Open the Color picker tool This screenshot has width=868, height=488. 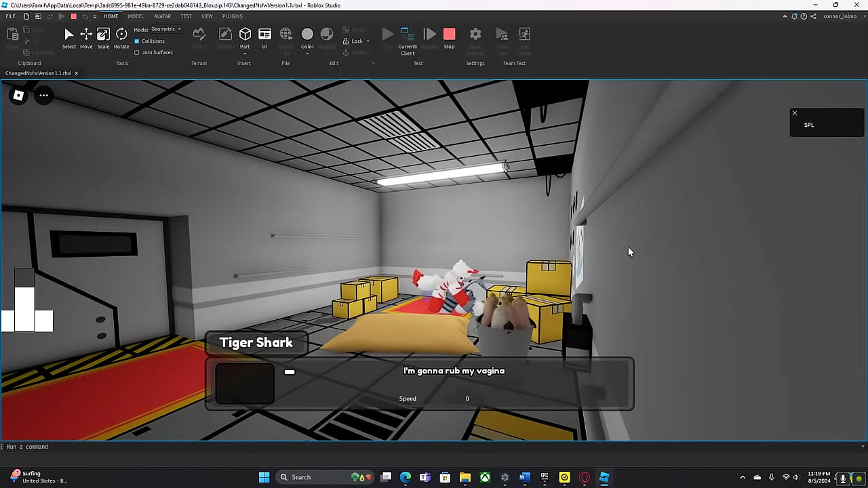click(x=307, y=36)
